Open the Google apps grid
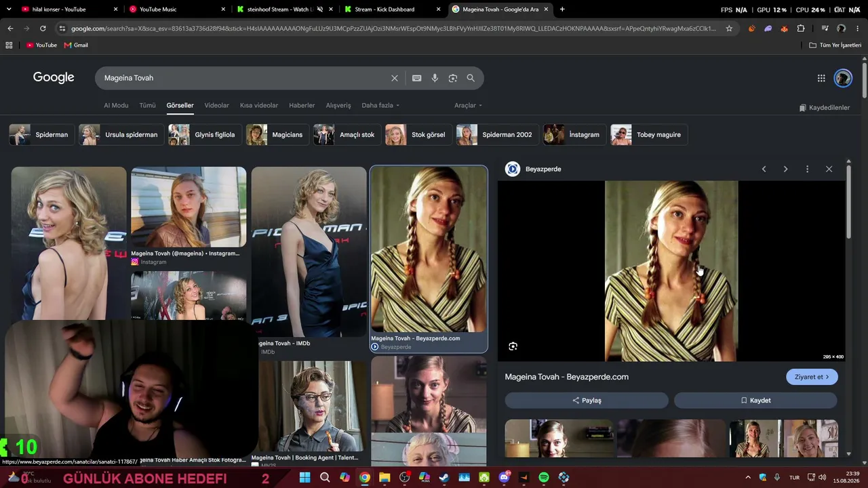The width and height of the screenshot is (868, 488). (821, 78)
